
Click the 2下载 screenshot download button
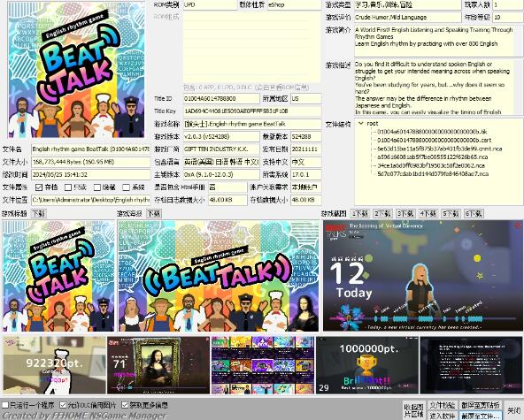pyautogui.click(x=382, y=214)
